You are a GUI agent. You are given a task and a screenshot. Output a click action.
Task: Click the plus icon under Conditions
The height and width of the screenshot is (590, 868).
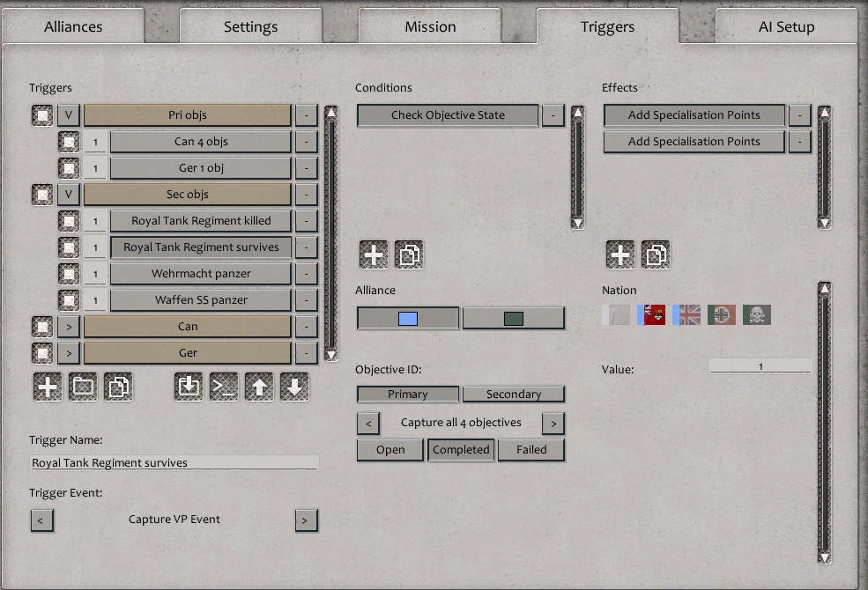373,254
